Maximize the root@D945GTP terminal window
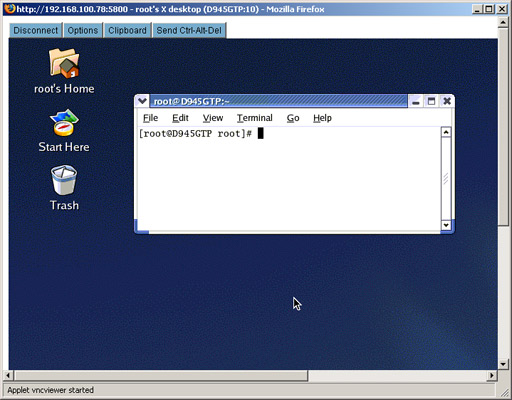Viewport: 512px width, 400px height. (431, 101)
